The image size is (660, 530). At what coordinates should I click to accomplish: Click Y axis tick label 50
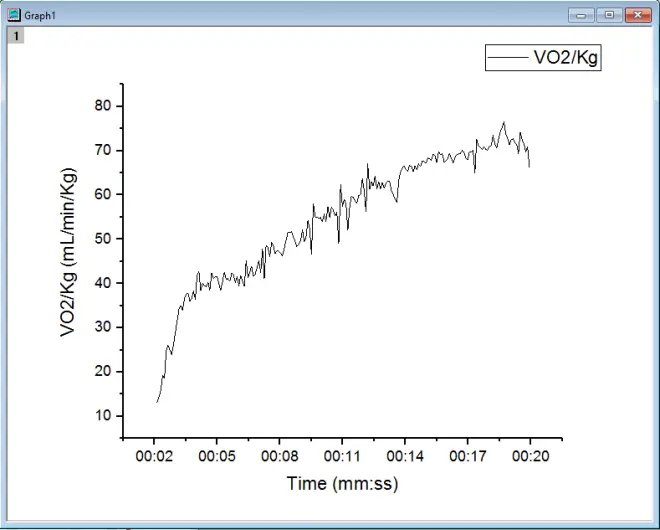[103, 239]
